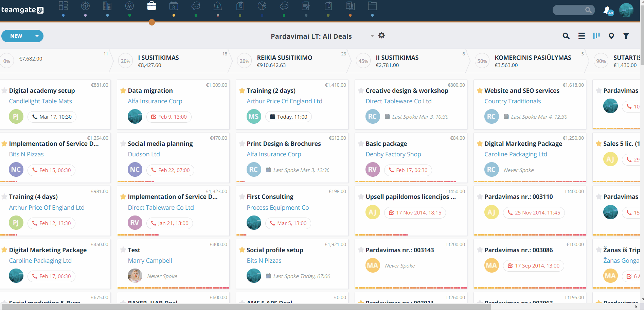Open the 17 Nov 2014, 18:15 task pill
Screen dimensions: 644x310
click(x=415, y=213)
